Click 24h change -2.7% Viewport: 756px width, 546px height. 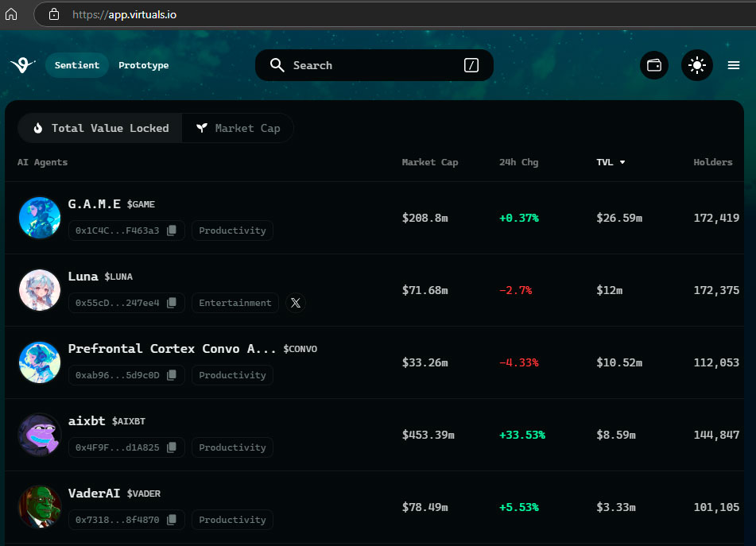(x=515, y=290)
